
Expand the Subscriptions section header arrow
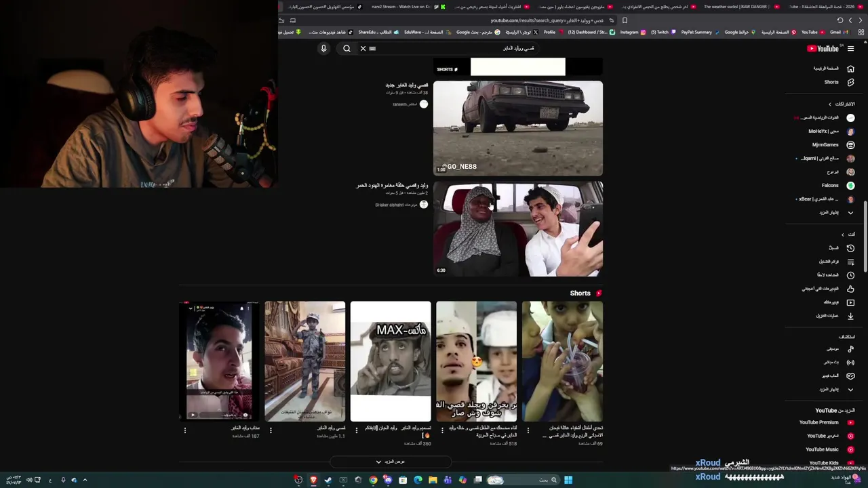830,104
